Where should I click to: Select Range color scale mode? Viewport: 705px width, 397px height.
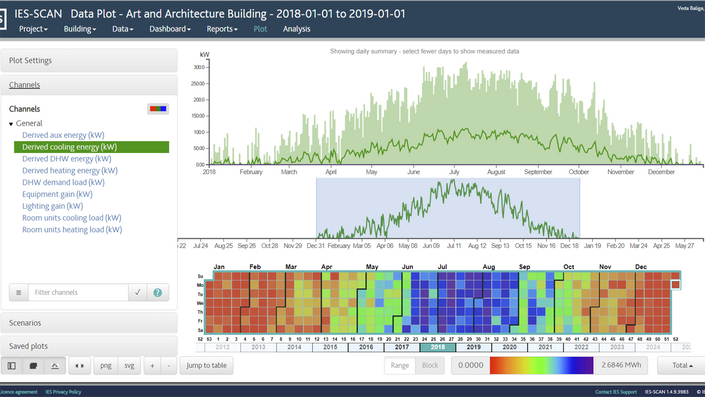pyautogui.click(x=400, y=366)
